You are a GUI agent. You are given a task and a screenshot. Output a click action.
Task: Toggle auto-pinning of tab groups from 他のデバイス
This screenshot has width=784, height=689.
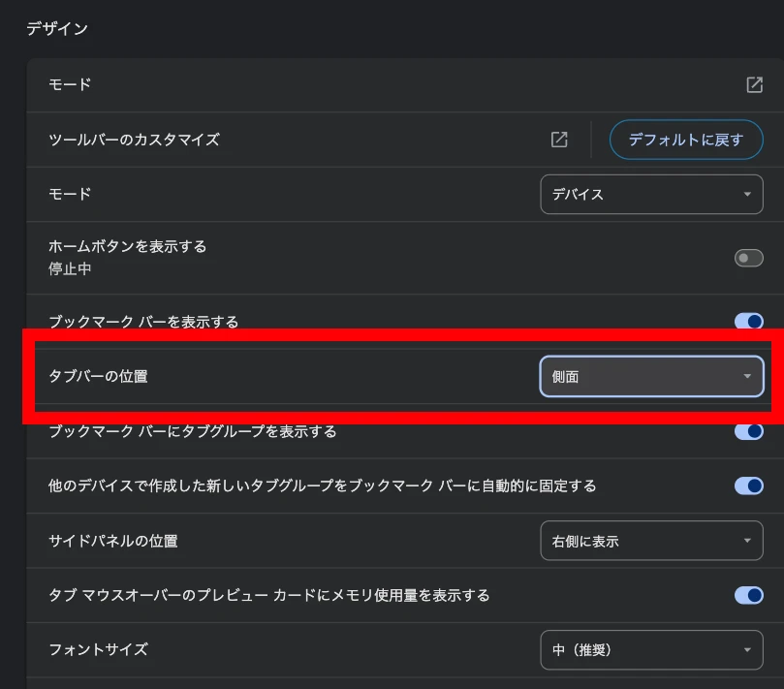[748, 485]
